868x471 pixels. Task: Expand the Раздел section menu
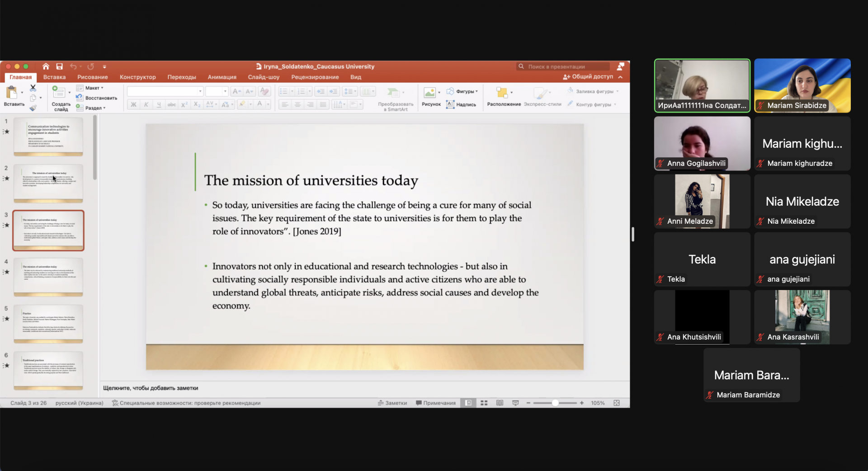[x=91, y=108]
